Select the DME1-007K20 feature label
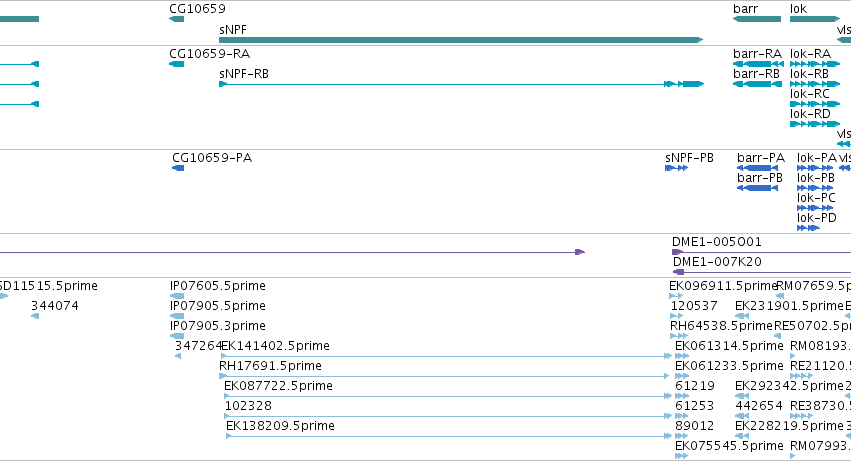The height and width of the screenshot is (461, 851). click(x=717, y=262)
